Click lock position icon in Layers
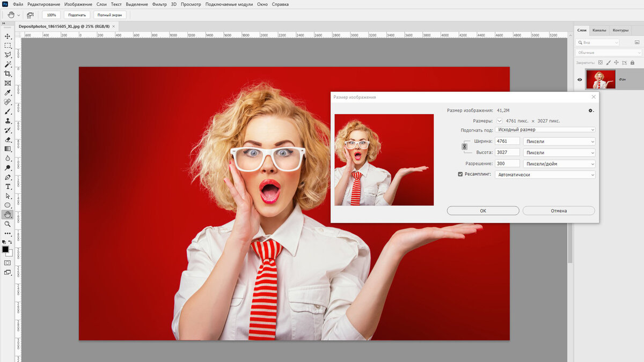644x362 pixels. point(617,63)
